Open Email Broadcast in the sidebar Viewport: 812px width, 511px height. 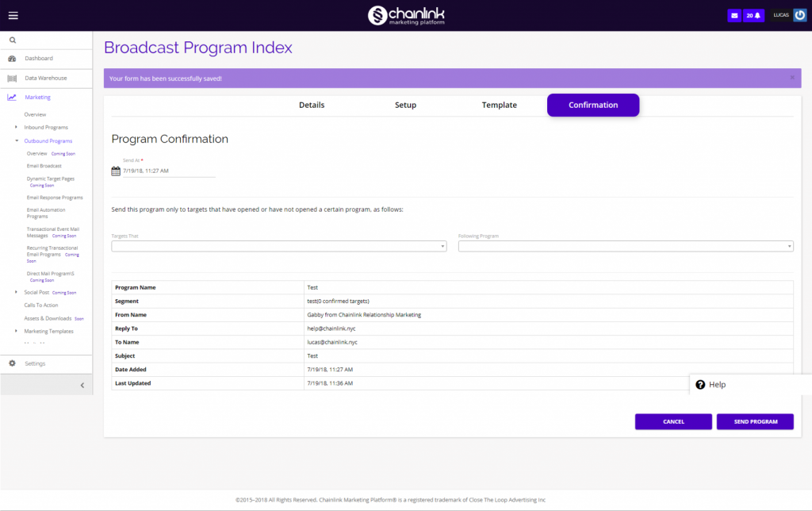click(45, 166)
